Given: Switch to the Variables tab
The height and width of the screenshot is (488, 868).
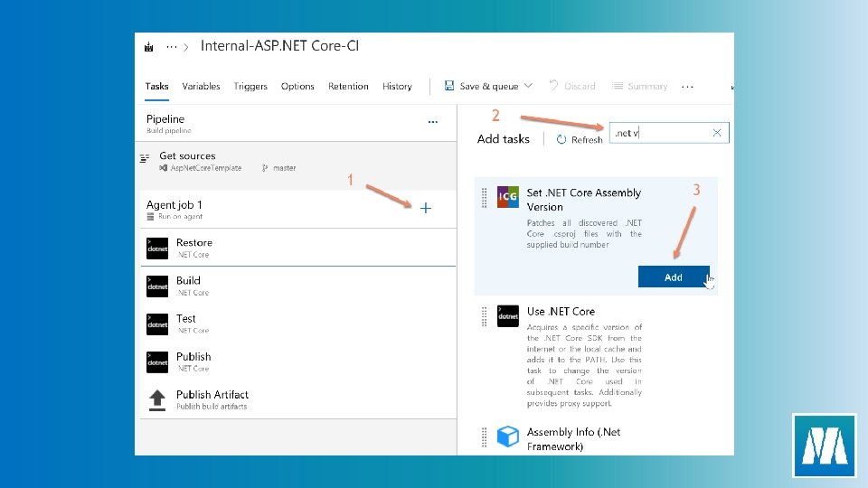Looking at the screenshot, I should [x=201, y=87].
